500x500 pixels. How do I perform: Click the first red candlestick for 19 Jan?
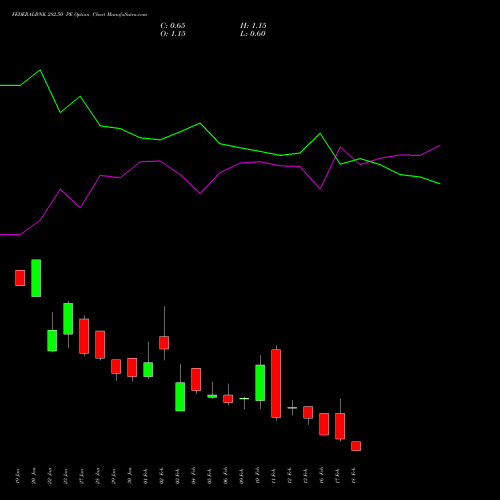(20, 278)
